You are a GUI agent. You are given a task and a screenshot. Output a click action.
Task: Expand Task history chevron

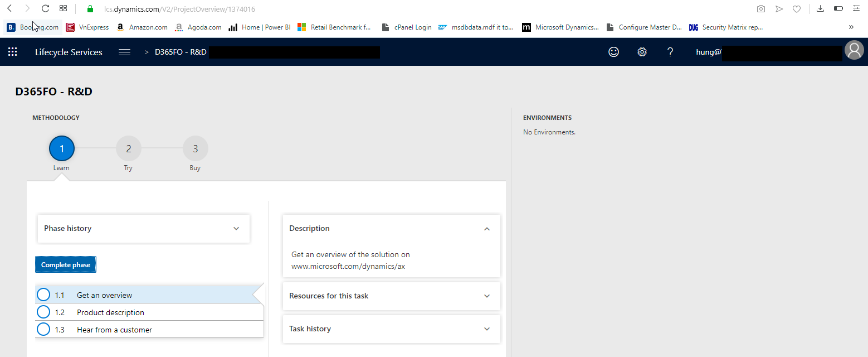pos(487,329)
